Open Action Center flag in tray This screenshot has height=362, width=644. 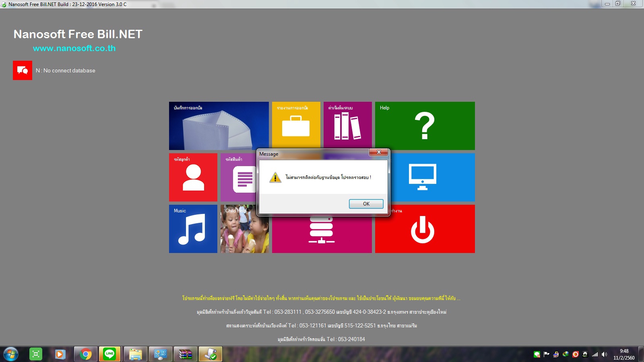pos(546,354)
